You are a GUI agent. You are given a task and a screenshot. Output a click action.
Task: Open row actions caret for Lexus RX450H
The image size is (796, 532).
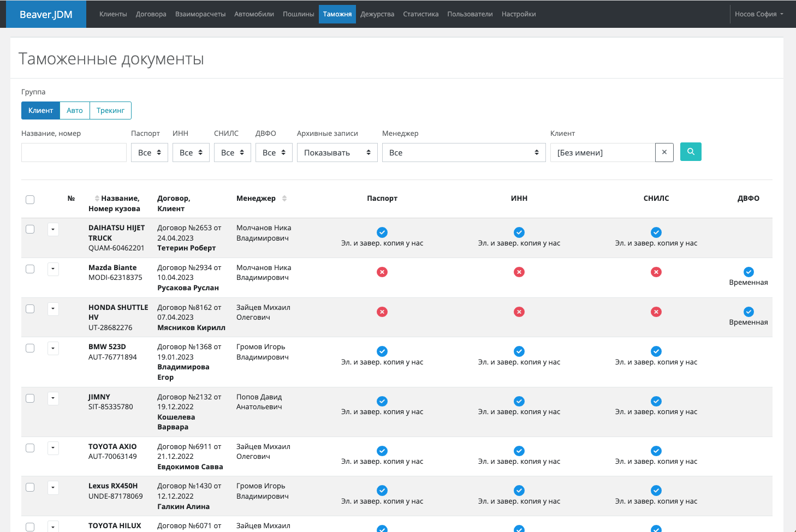(53, 488)
